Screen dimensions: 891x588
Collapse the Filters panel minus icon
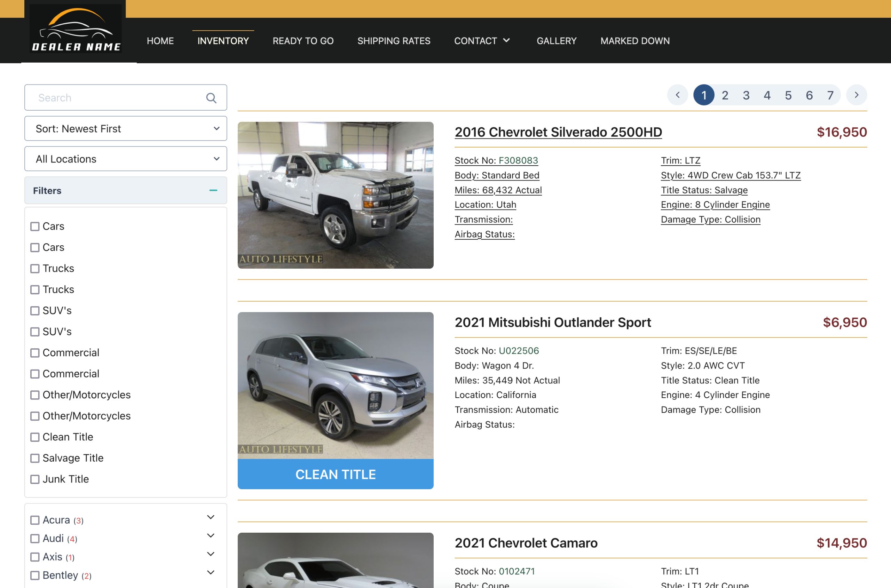[x=213, y=191]
